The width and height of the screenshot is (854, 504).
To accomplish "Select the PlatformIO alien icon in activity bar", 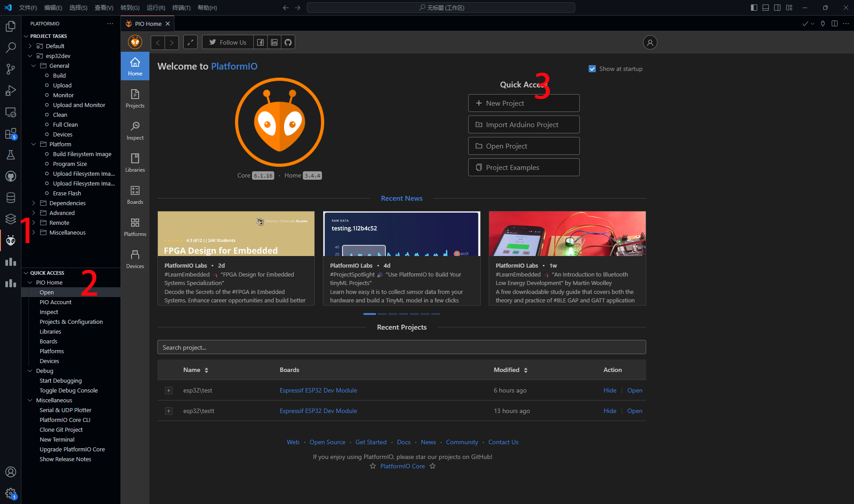I will pos(11,240).
